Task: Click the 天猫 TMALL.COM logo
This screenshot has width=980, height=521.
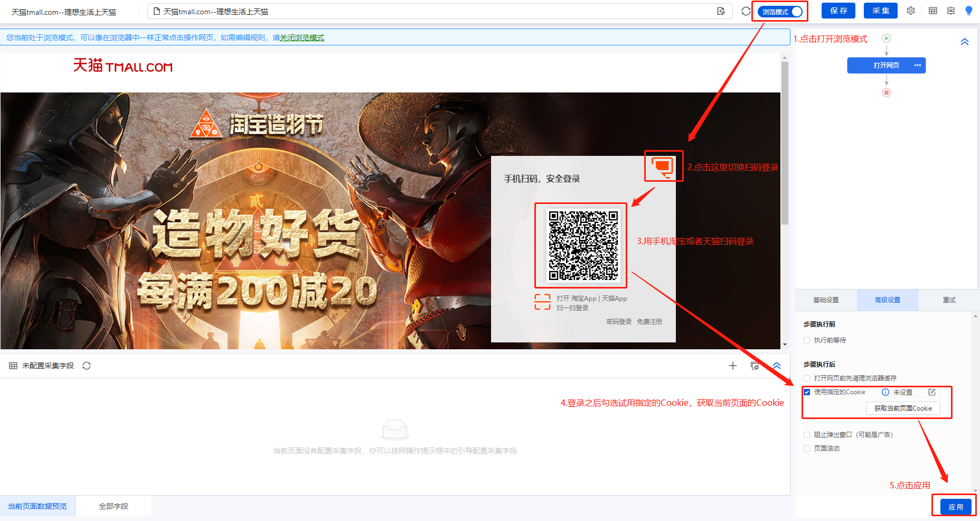Action: pyautogui.click(x=123, y=66)
